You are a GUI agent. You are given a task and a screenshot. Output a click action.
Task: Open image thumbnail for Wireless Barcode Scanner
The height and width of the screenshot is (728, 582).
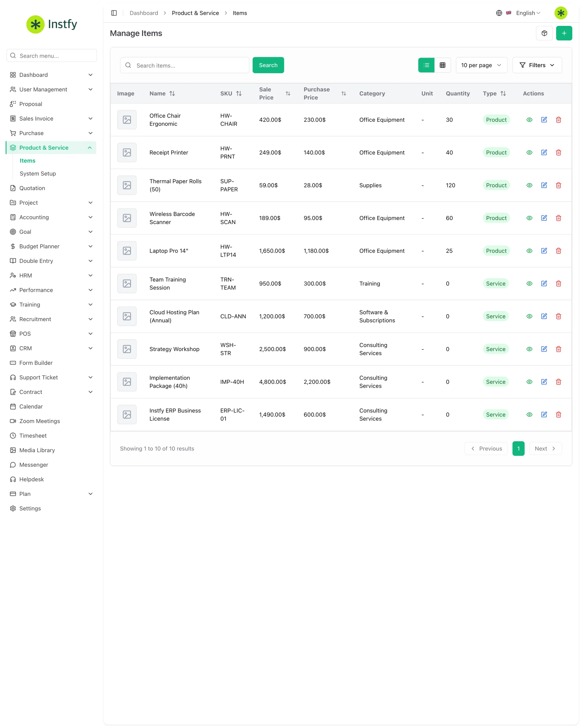click(127, 218)
